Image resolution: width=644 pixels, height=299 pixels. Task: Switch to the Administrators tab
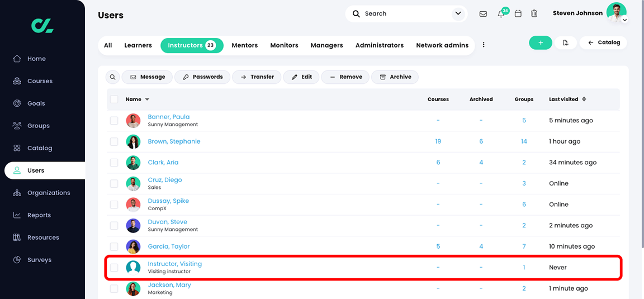click(380, 45)
